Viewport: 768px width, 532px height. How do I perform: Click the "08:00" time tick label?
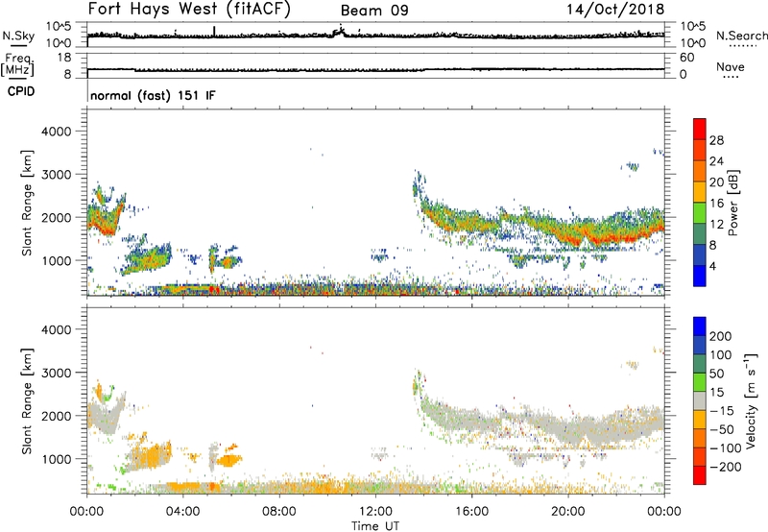pyautogui.click(x=279, y=512)
